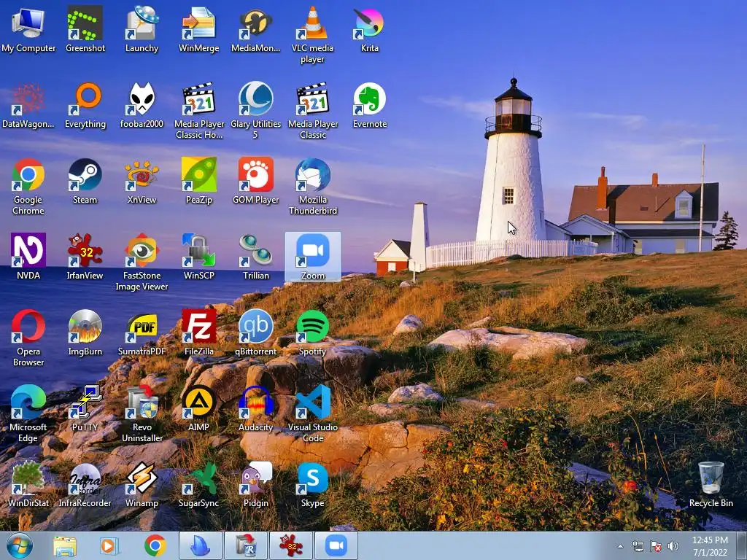The image size is (747, 560).
Task: Select the Steam desktop shortcut
Action: 85,182
